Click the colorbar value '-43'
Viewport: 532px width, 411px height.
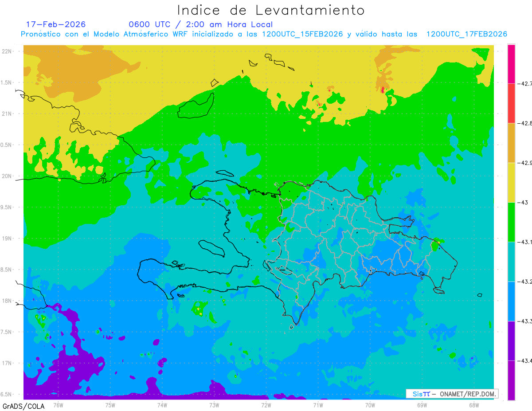(x=524, y=202)
